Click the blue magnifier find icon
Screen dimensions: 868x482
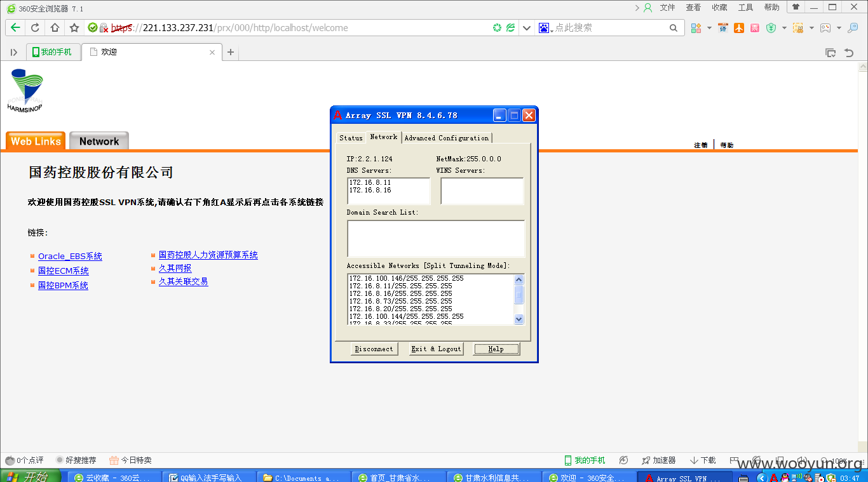point(853,28)
